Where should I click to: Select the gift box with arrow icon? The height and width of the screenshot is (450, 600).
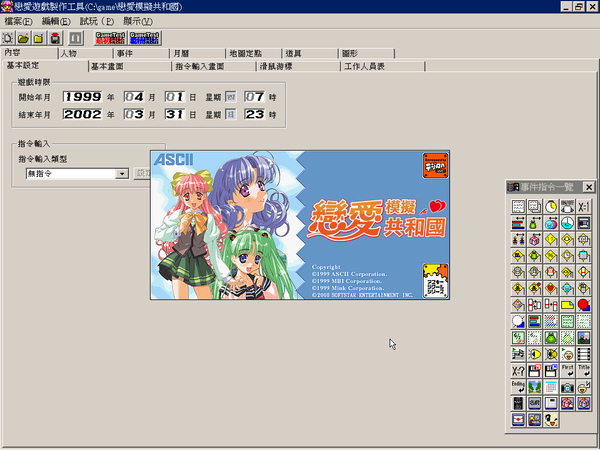[x=534, y=240]
